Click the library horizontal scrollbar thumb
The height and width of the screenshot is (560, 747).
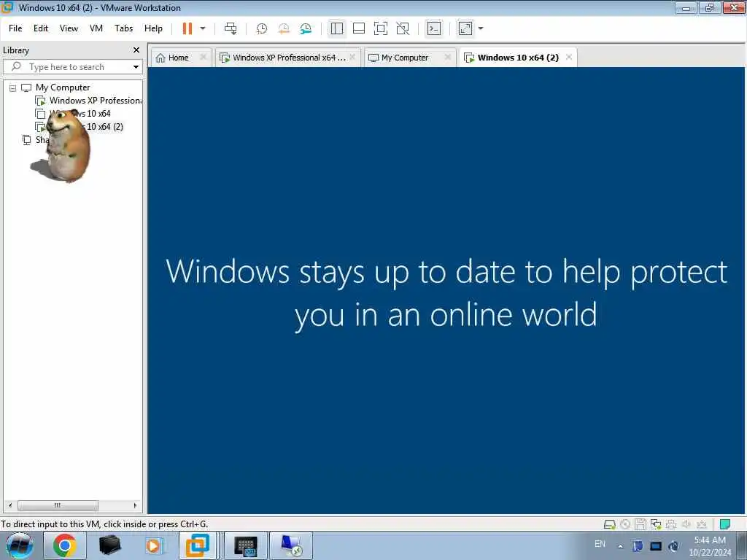coord(58,505)
